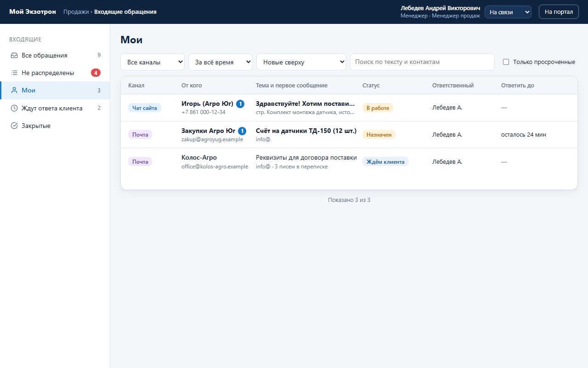This screenshot has width=588, height=368.
Task: Click the zakup@agroyug.example email address
Action: (212, 139)
